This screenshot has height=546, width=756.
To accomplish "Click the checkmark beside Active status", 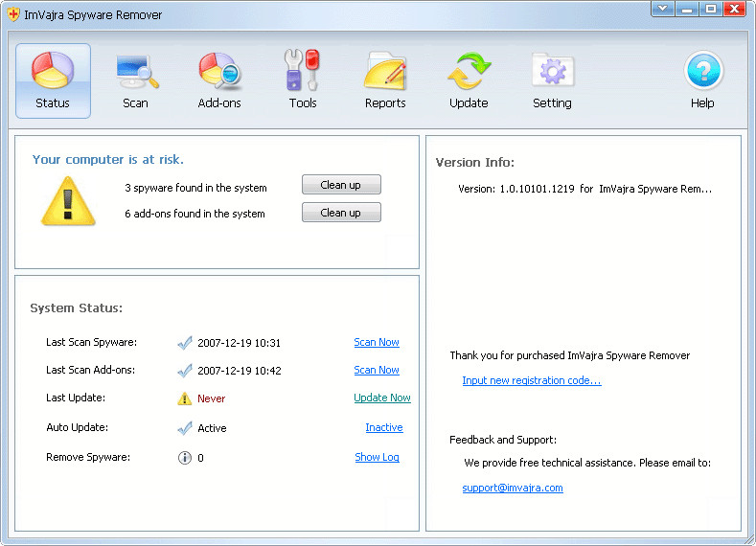I will tap(185, 428).
